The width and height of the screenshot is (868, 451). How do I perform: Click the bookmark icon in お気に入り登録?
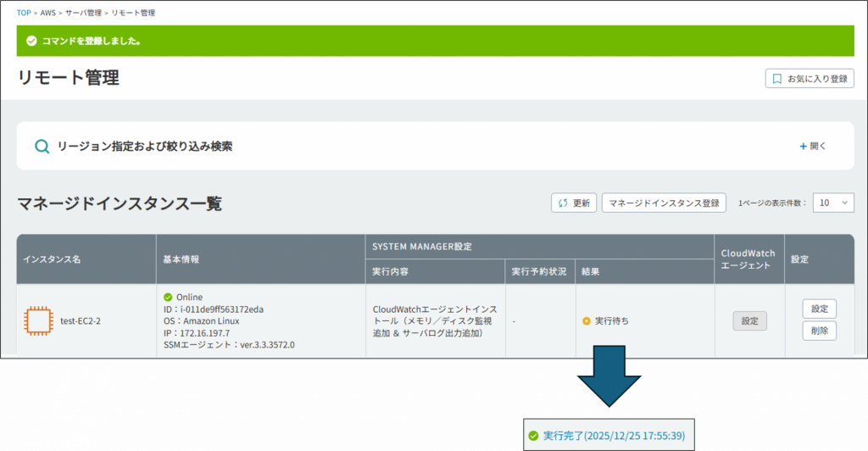pyautogui.click(x=776, y=79)
